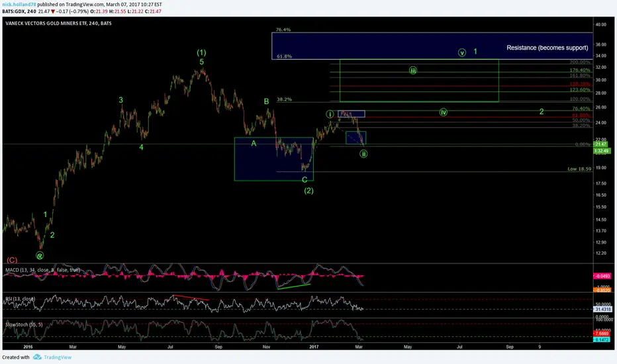Viewport: 617px width, 364px height.
Task: Select the red 138.20% extension level label
Action: click(x=580, y=84)
